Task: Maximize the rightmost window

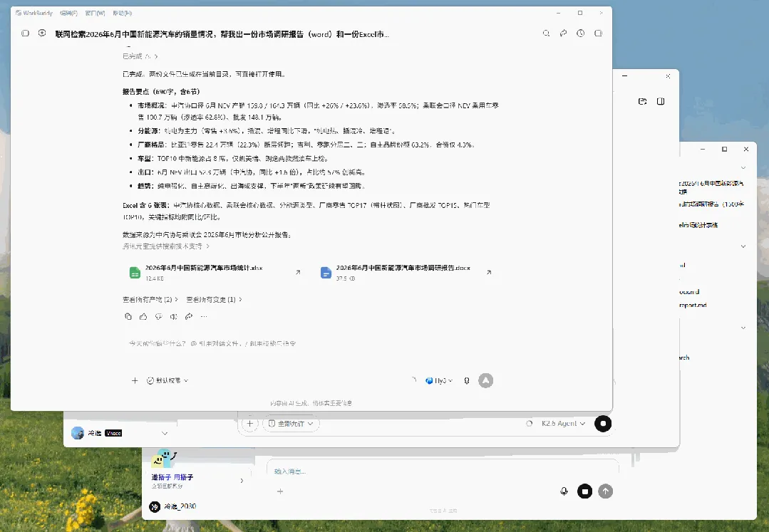Action: point(724,149)
